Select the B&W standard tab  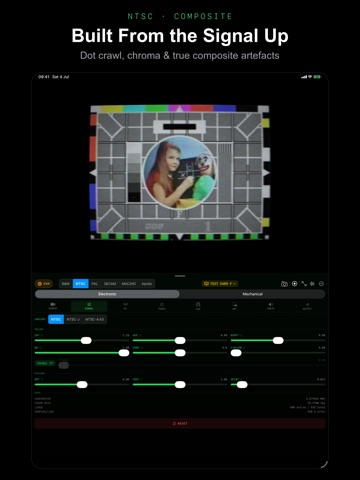pos(66,284)
